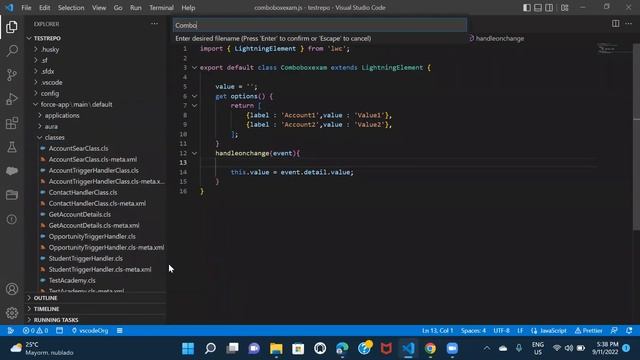Open the View menu

[99, 8]
